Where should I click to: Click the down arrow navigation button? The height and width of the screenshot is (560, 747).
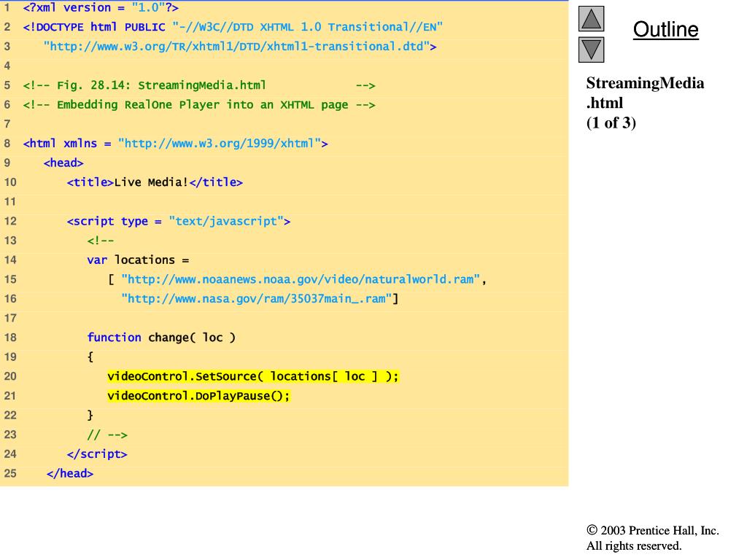click(591, 50)
